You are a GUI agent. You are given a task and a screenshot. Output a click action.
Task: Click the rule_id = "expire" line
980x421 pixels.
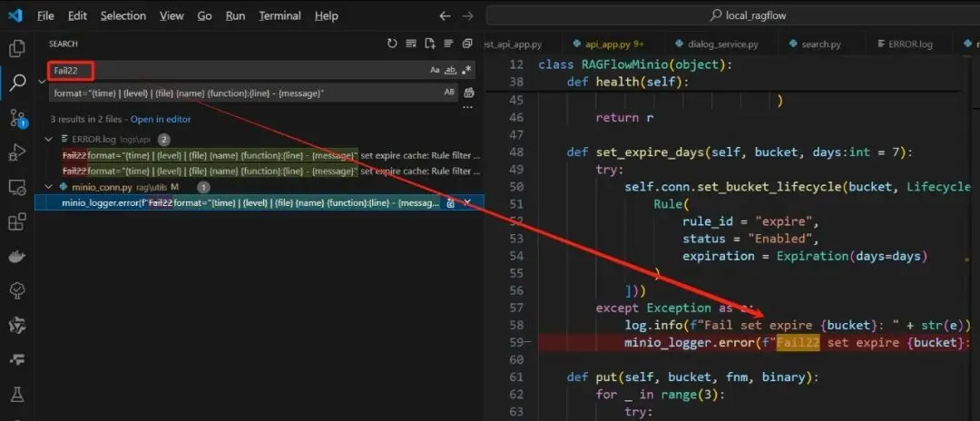(x=750, y=221)
